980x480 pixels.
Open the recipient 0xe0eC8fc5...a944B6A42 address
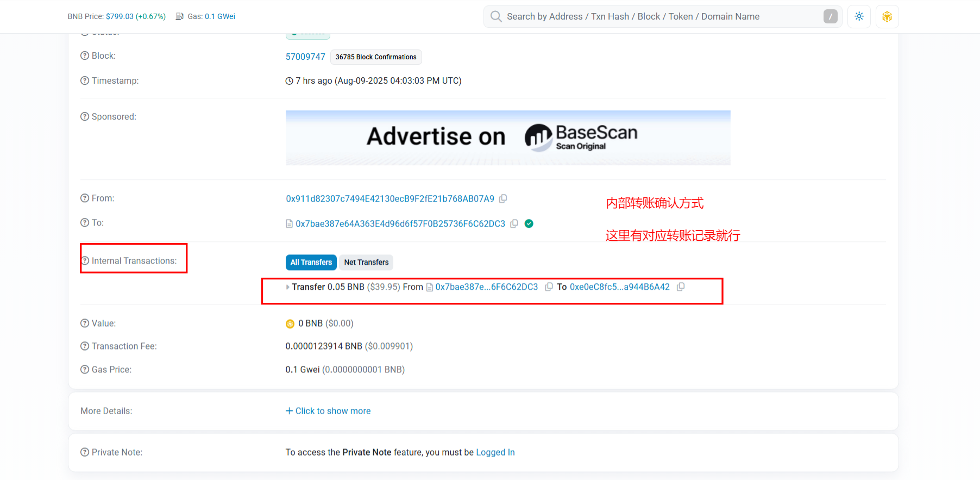click(619, 287)
